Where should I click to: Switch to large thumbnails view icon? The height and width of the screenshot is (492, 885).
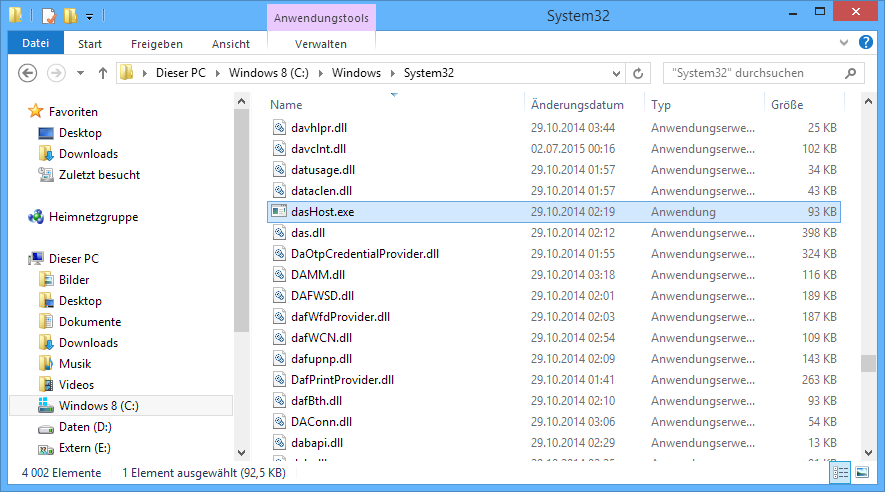pyautogui.click(x=862, y=473)
